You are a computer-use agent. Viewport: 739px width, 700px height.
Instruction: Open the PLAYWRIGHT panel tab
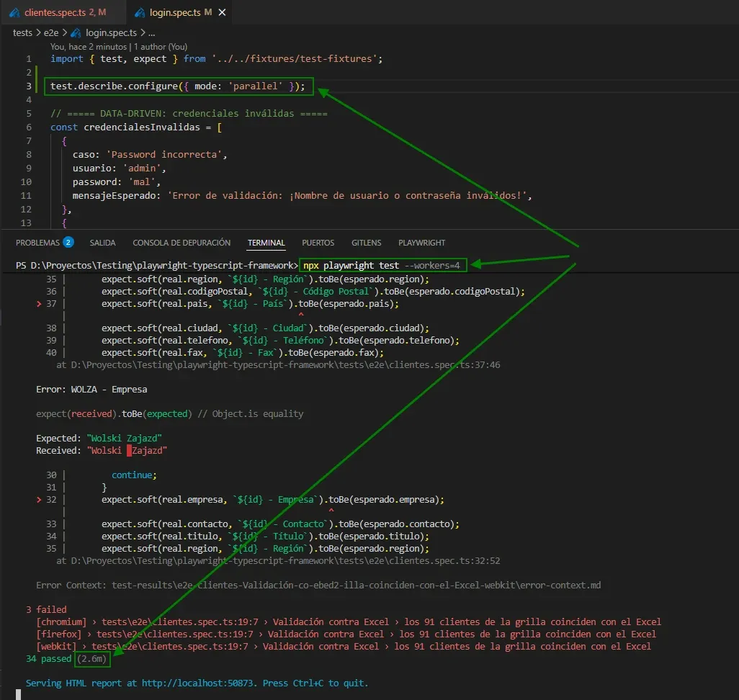point(421,243)
